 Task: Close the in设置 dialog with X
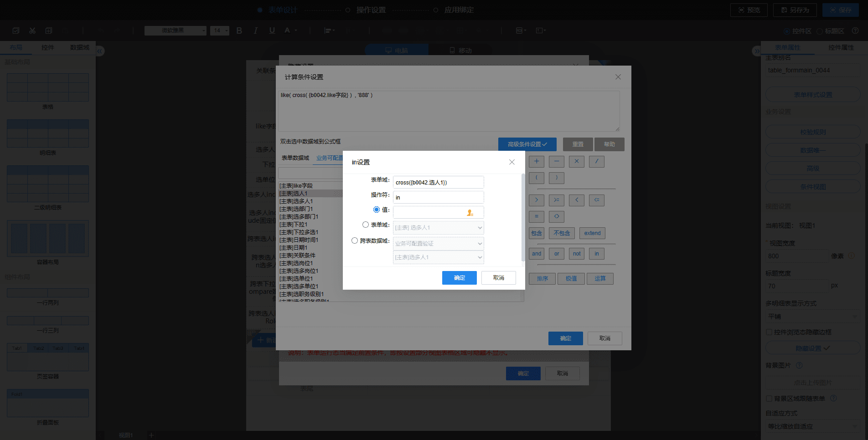coord(512,162)
